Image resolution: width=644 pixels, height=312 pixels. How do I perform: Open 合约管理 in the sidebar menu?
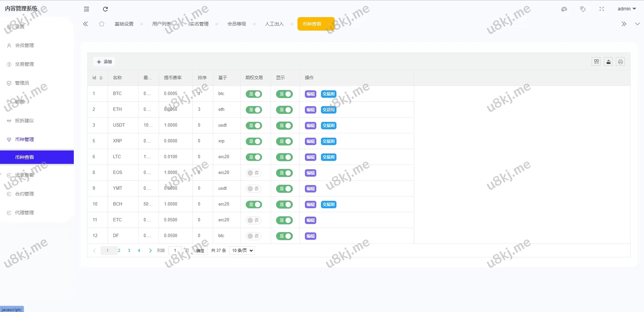[24, 194]
